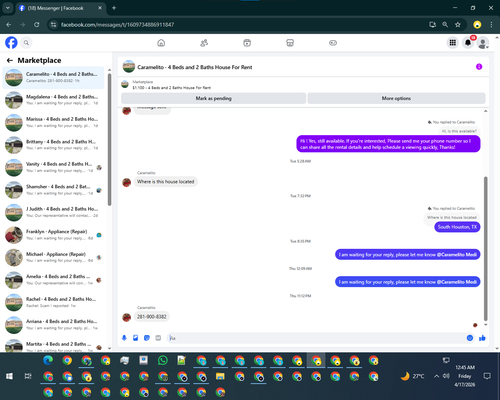Screen dimensions: 500x400
Task: Open the Brittany conversation
Action: coord(53,145)
